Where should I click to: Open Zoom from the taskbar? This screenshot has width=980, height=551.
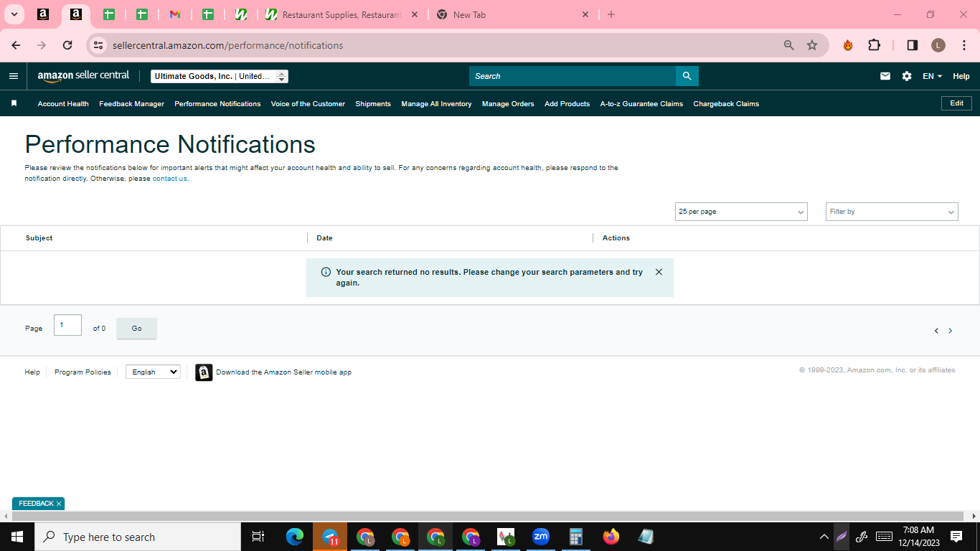[x=540, y=536]
